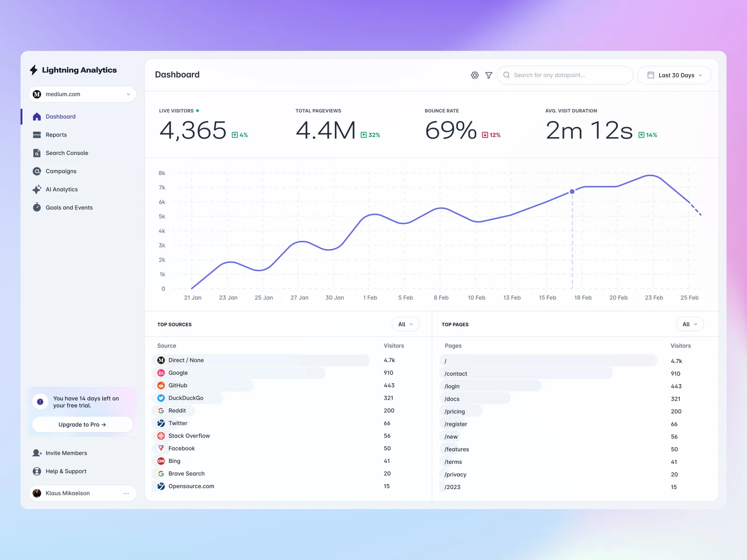This screenshot has width=747, height=560.
Task: Go to Reports in the sidebar
Action: click(x=56, y=135)
